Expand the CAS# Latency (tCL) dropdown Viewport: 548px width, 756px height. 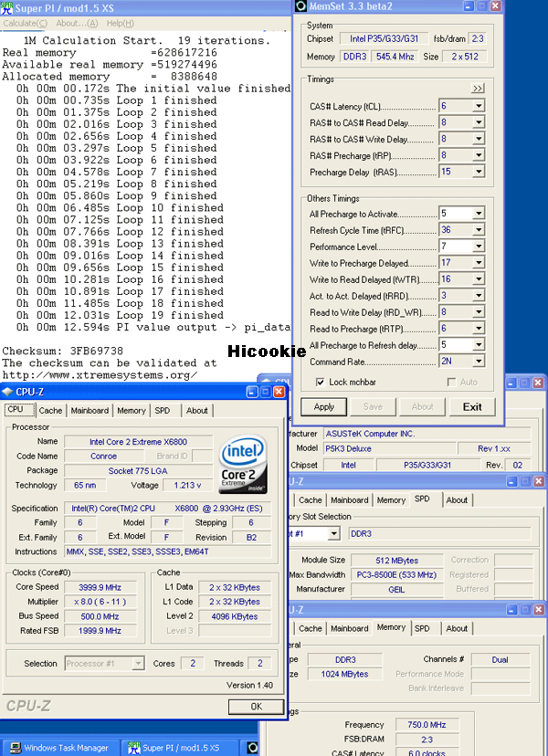pyautogui.click(x=478, y=106)
